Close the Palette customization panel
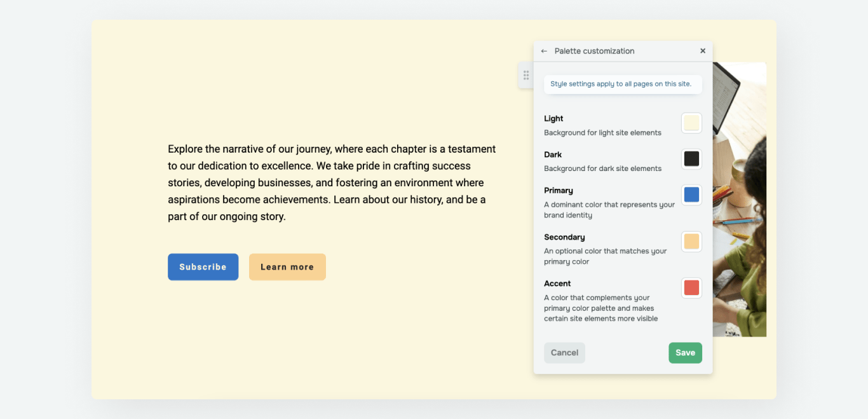Screen dimensions: 868x419 pyautogui.click(x=703, y=51)
